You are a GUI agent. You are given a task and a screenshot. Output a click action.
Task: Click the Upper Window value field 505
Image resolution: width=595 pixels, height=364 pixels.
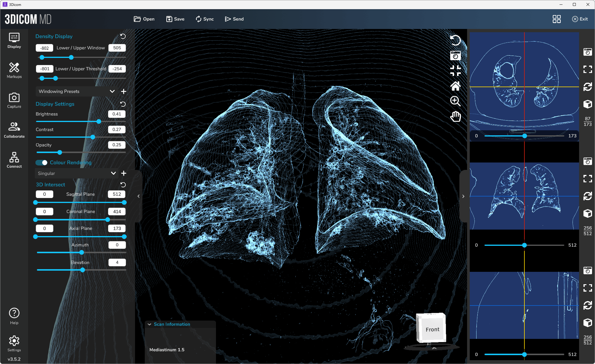[117, 48]
